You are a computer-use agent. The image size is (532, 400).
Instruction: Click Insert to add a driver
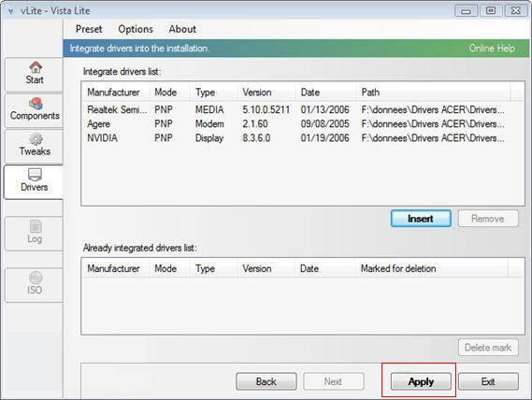(421, 219)
